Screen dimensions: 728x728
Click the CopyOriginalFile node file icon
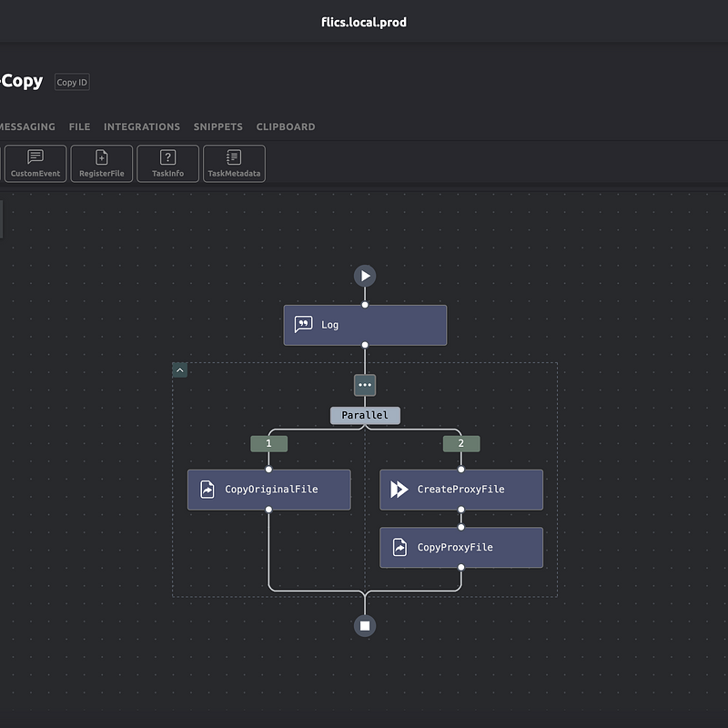pyautogui.click(x=207, y=490)
